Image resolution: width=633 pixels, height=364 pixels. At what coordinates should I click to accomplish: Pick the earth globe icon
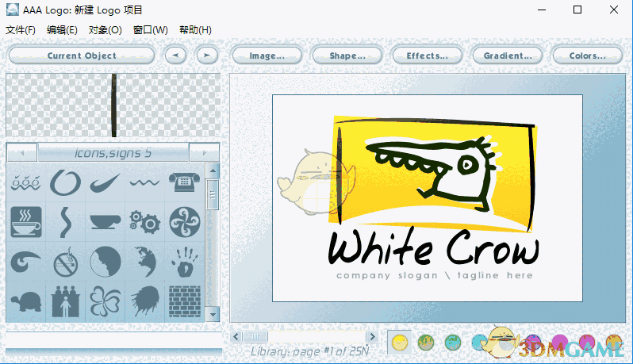coord(145,262)
